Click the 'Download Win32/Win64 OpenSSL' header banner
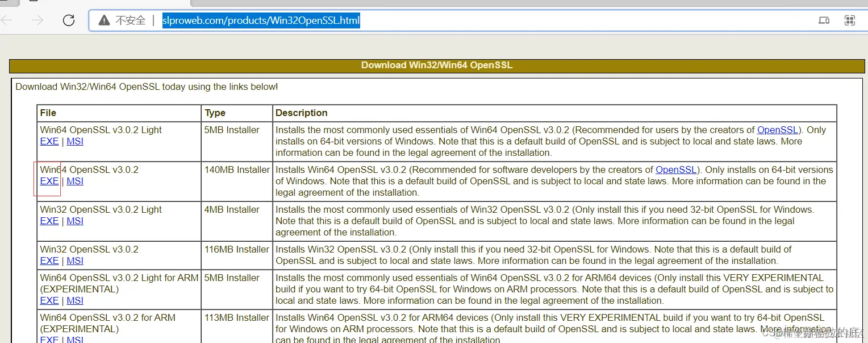The image size is (868, 343). point(437,65)
